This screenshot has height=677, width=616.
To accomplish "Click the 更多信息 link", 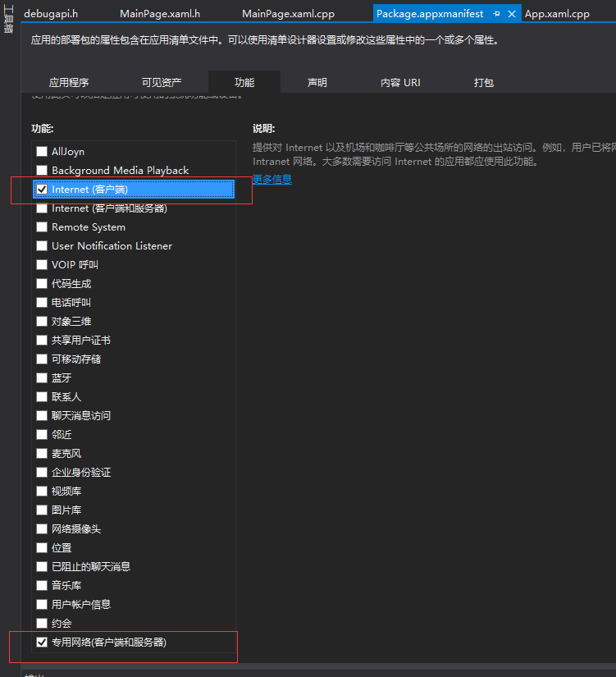I will click(272, 180).
